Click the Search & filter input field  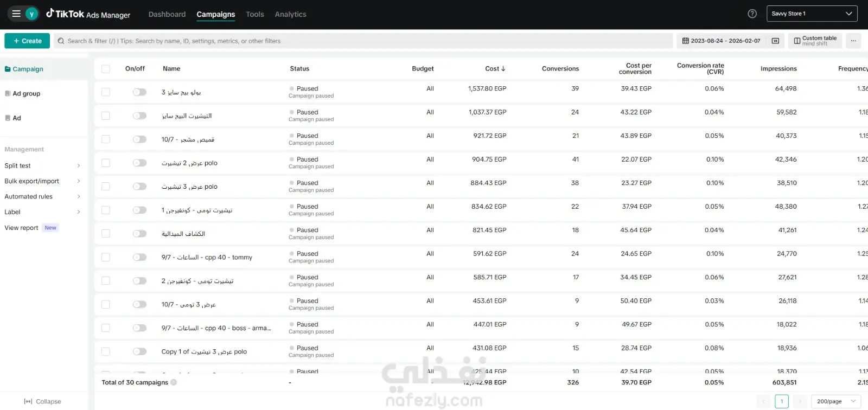[x=363, y=41]
